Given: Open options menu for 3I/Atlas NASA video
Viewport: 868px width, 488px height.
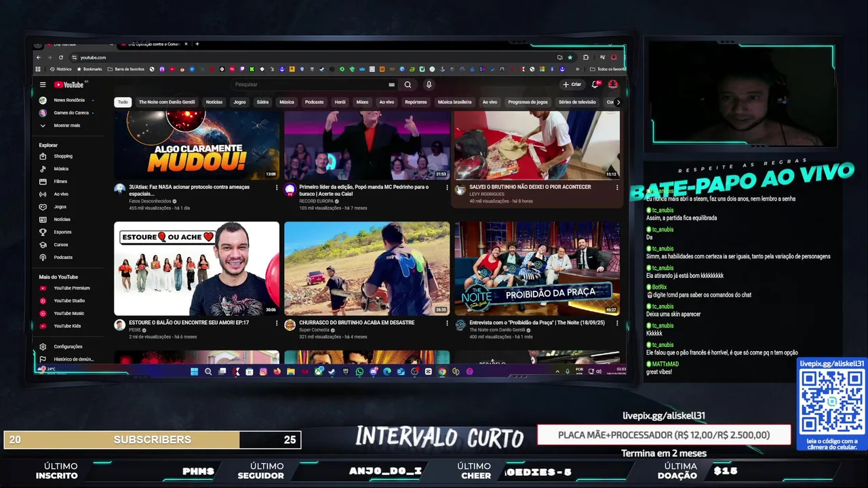Looking at the screenshot, I should tap(277, 188).
